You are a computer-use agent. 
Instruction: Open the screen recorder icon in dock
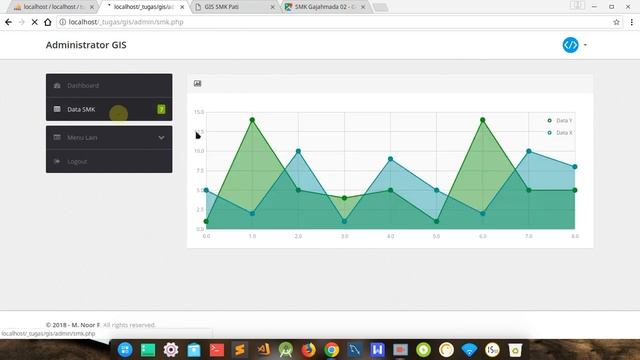(400, 350)
